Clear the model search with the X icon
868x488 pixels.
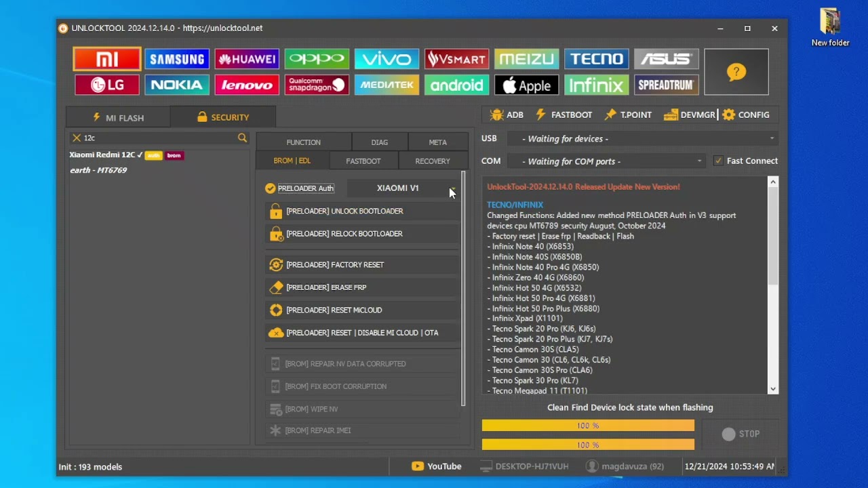pyautogui.click(x=77, y=138)
